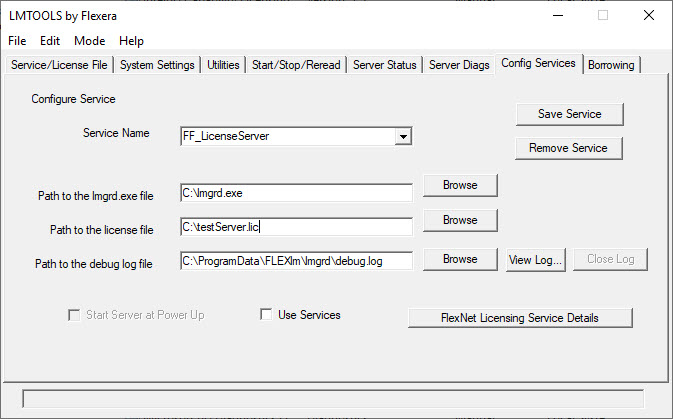The width and height of the screenshot is (673, 419).
Task: Click Save Service button
Action: pos(570,114)
